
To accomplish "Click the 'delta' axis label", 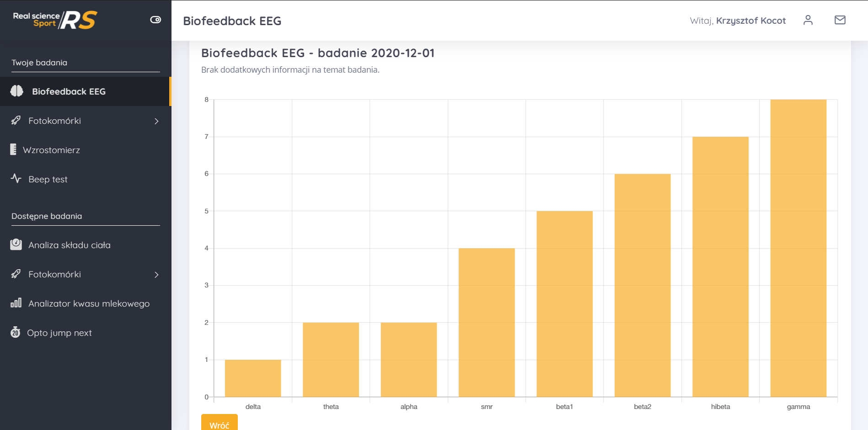I will point(253,407).
